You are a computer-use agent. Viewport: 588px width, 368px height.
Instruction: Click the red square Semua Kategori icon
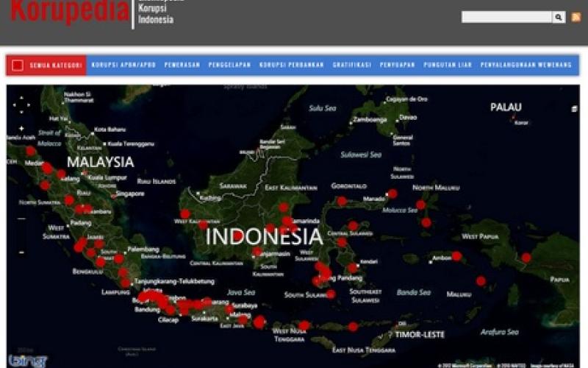(x=18, y=65)
